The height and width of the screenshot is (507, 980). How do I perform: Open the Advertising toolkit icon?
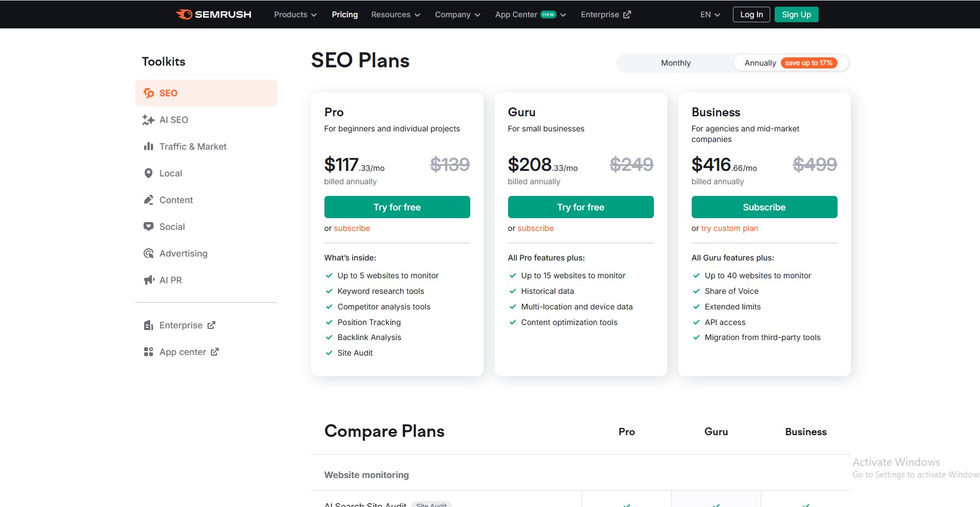coord(149,254)
